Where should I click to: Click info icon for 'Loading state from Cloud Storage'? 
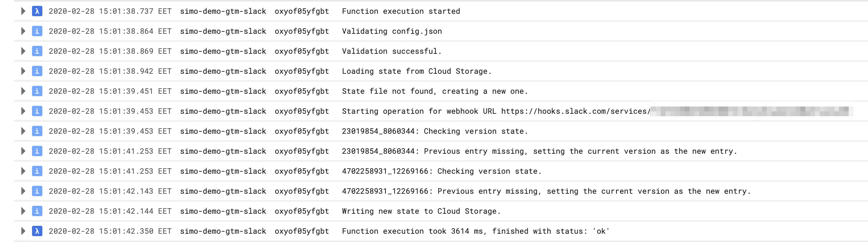point(37,71)
